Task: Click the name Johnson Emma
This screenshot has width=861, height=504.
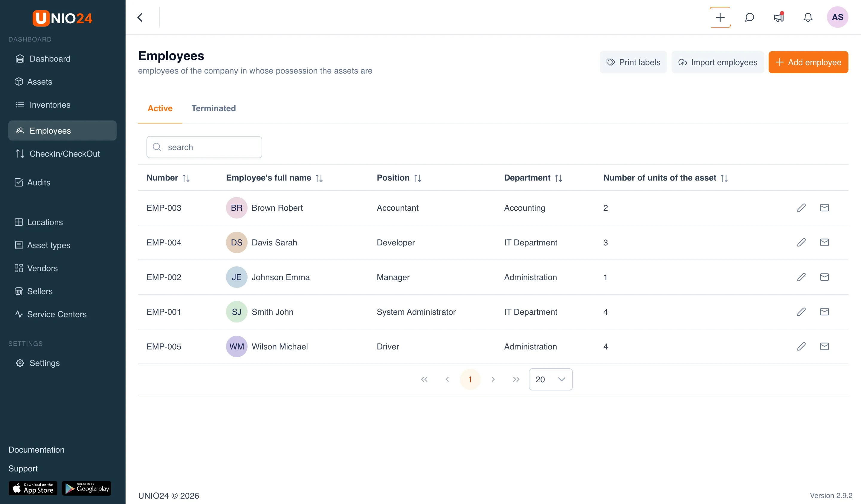Action: click(280, 277)
